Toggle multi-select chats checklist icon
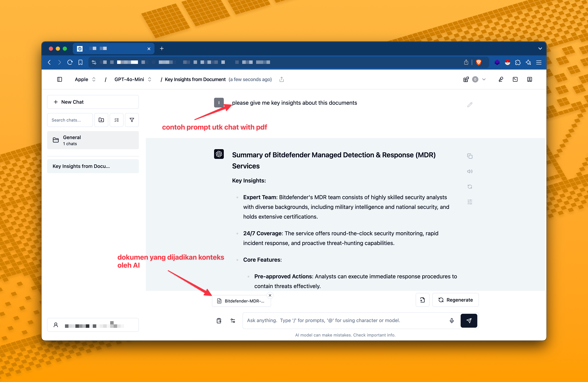Viewport: 588px width, 382px height. (x=117, y=120)
